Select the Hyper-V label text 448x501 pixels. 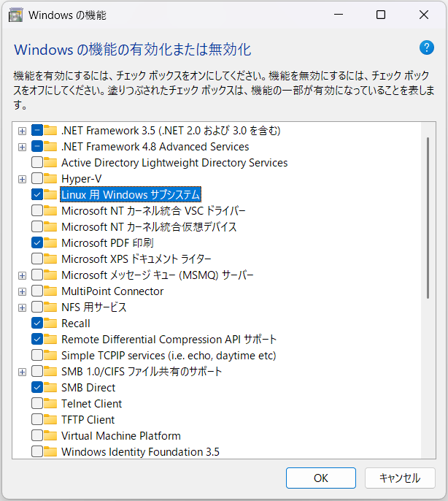(x=82, y=179)
